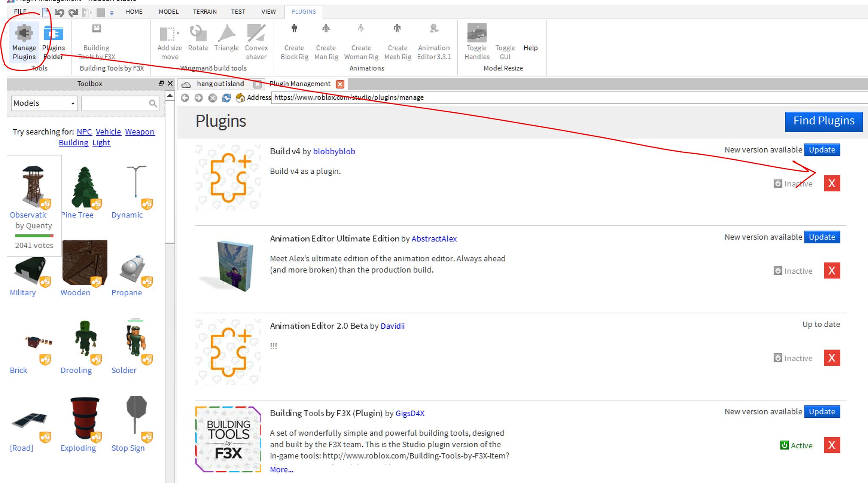
Task: Click the Find Plugins button
Action: (823, 121)
